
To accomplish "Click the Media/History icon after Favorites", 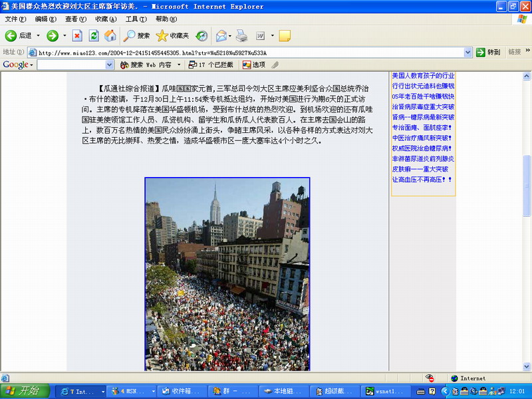I will [x=201, y=35].
